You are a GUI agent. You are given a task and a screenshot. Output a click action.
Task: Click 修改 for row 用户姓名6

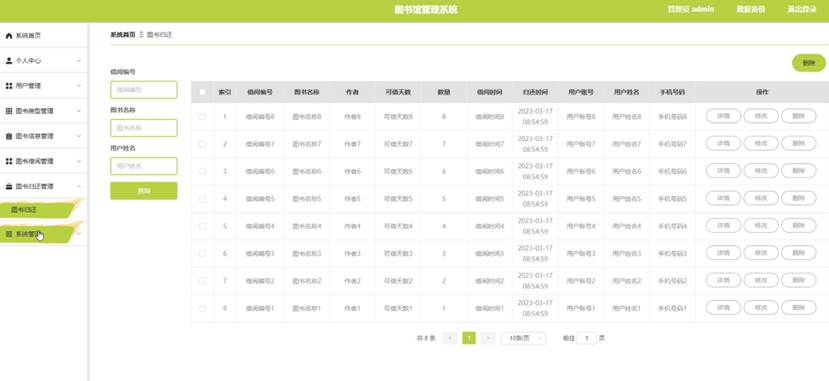(761, 171)
